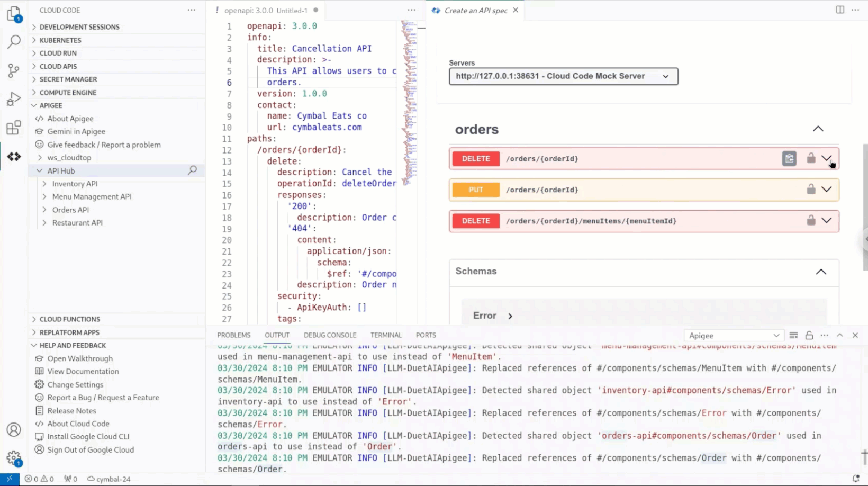Viewport: 868px width, 486px height.
Task: Open the Servers dropdown
Action: 563,76
